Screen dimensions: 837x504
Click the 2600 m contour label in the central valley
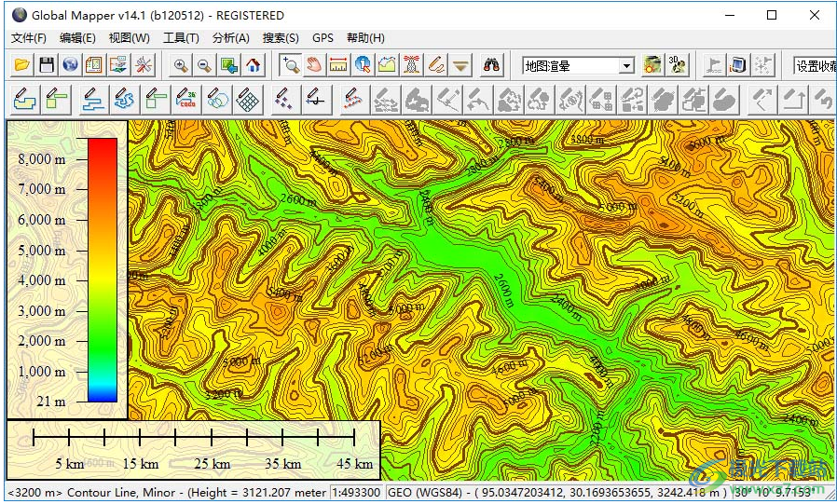coord(503,291)
